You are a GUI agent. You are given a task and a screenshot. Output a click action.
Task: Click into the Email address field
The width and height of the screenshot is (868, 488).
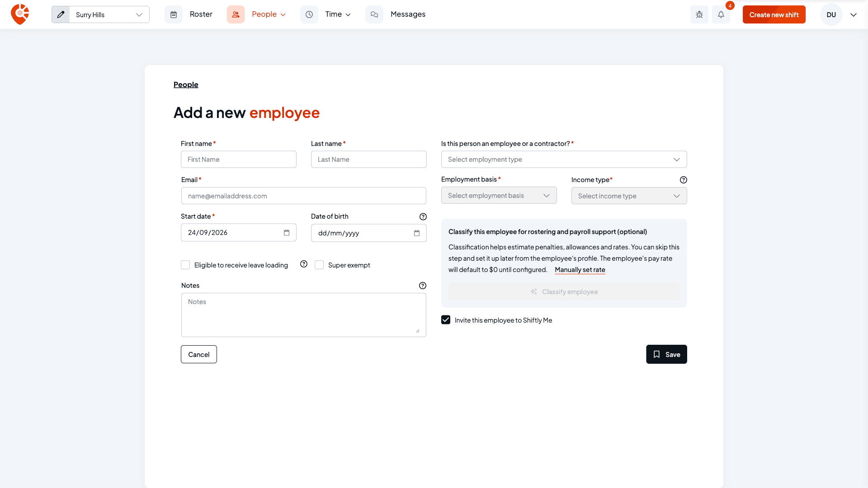(x=304, y=196)
